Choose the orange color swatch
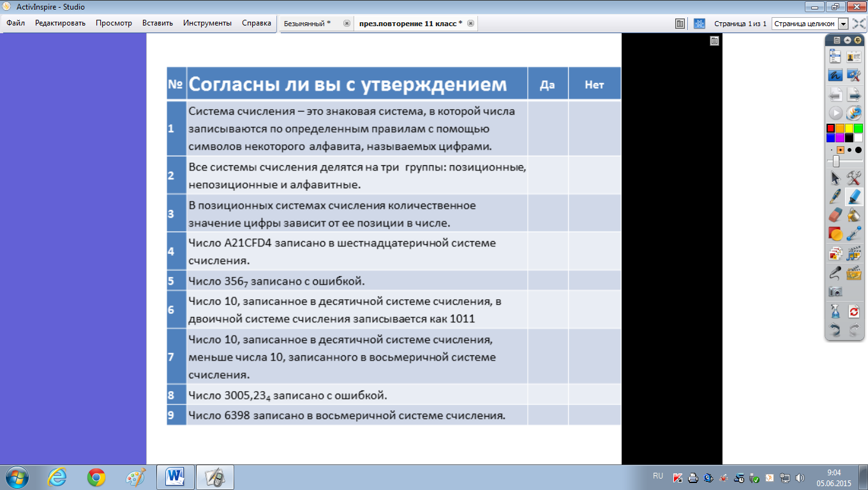Screen dimensions: 868x490 click(x=840, y=128)
